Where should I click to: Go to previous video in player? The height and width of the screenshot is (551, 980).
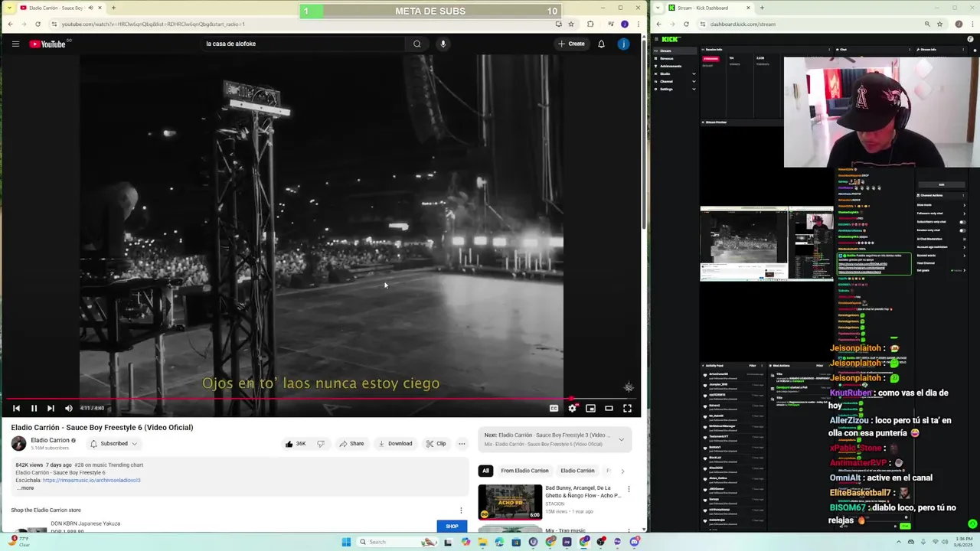[x=16, y=408]
